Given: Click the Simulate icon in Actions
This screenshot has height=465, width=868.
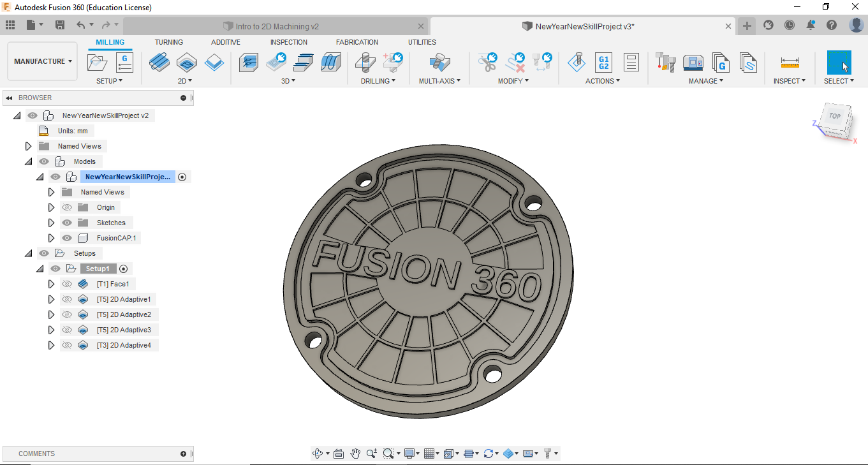Looking at the screenshot, I should pyautogui.click(x=576, y=63).
